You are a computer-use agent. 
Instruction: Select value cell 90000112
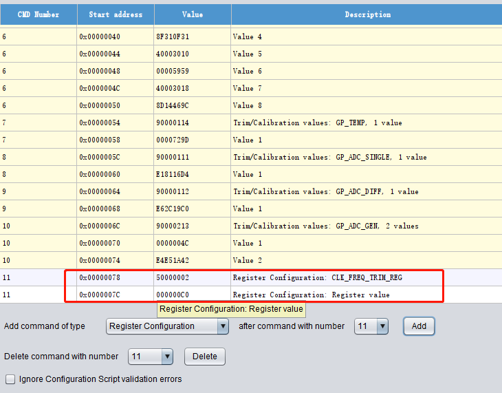pos(192,192)
